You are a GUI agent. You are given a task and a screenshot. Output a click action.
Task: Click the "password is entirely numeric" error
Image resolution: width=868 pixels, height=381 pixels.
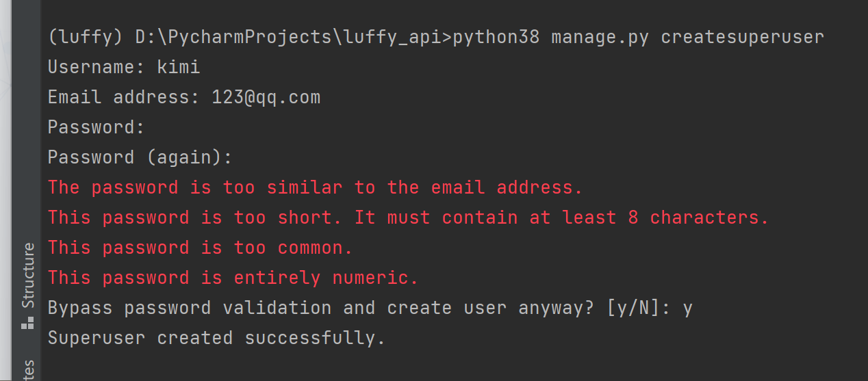point(233,278)
